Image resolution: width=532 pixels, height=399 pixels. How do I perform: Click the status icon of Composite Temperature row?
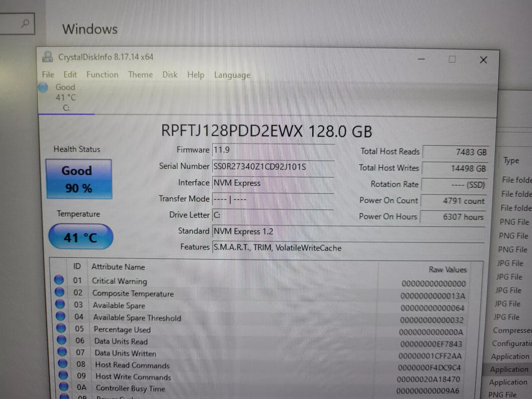(60, 292)
